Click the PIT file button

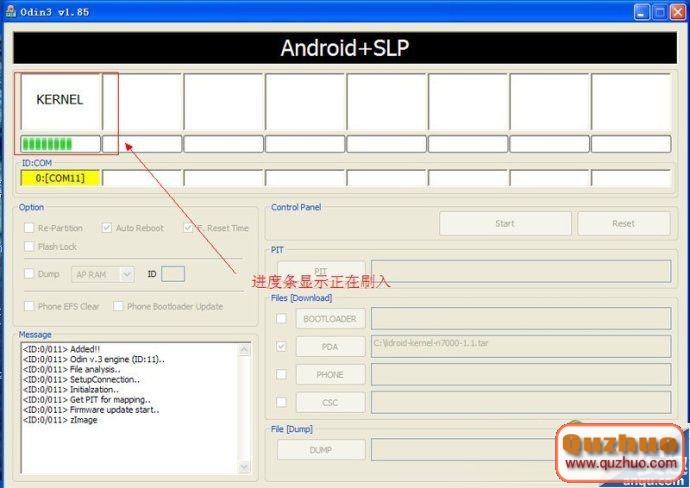click(x=321, y=271)
